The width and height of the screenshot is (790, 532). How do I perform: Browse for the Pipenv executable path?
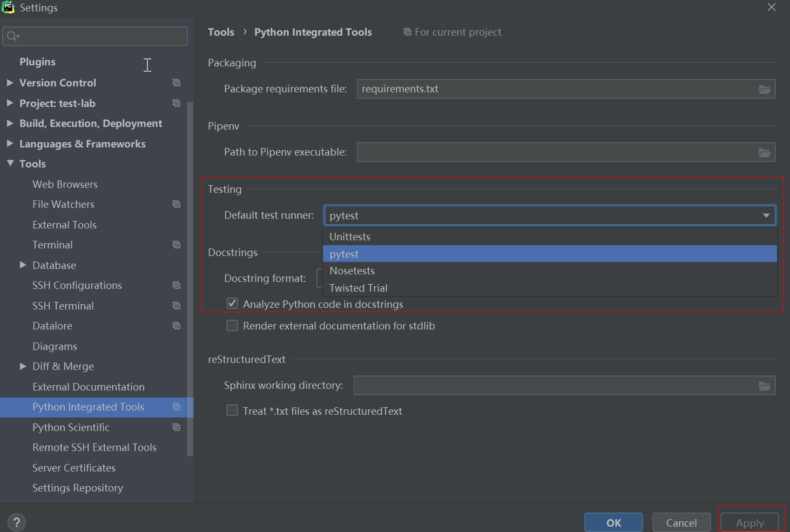click(x=765, y=152)
